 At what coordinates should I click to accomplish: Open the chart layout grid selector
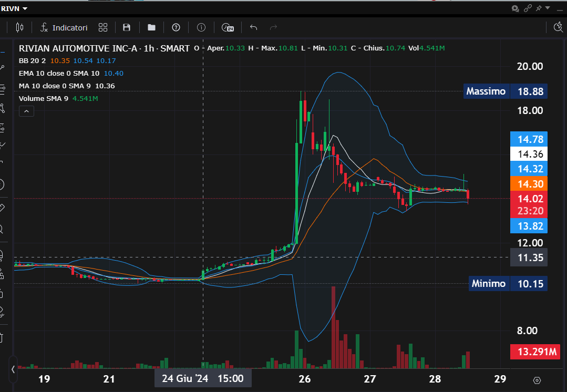[103, 27]
